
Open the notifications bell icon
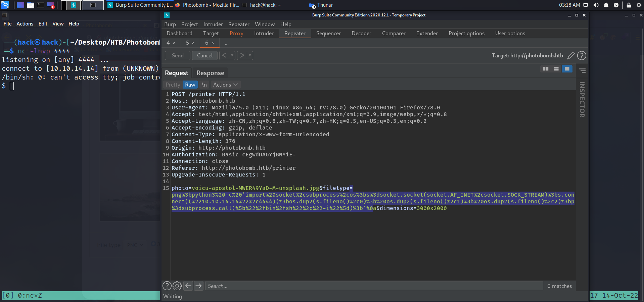(606, 5)
